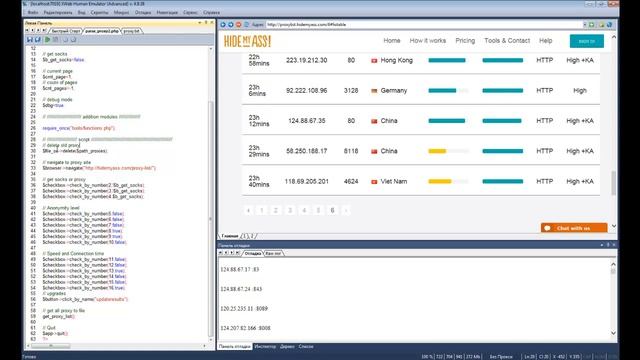This screenshot has height=360, width=640.
Task: Open the Макрос menu
Action: click(121, 13)
